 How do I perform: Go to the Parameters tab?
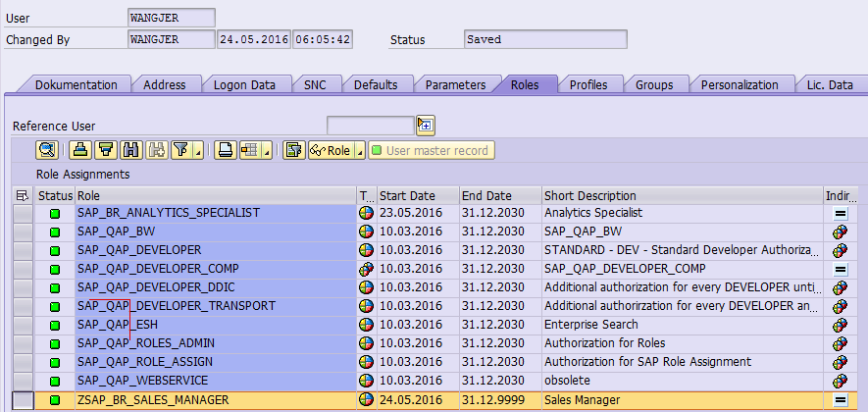click(x=456, y=84)
